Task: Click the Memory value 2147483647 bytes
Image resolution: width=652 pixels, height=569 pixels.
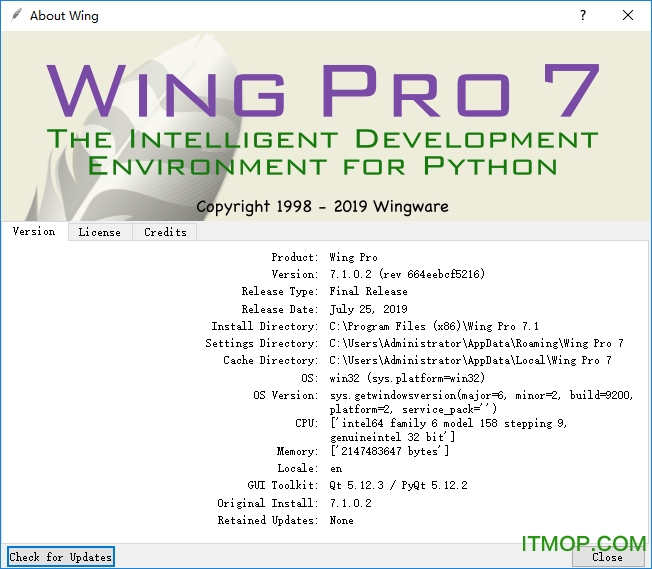Action: [389, 451]
